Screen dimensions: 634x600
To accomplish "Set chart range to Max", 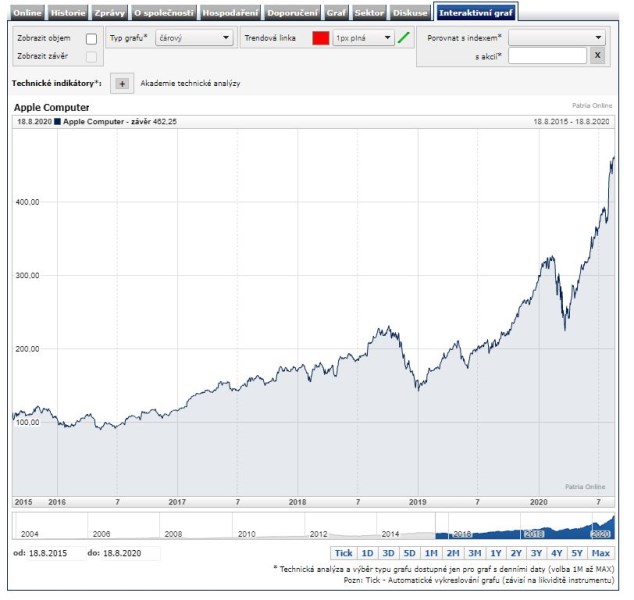I will [600, 553].
